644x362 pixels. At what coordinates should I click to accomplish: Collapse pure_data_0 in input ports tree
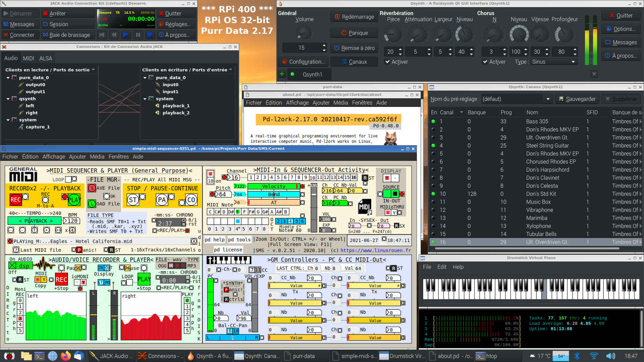click(145, 77)
